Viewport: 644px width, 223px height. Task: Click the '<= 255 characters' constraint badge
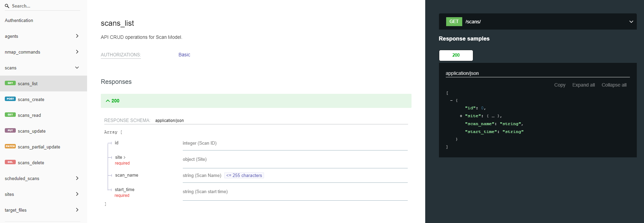click(244, 175)
